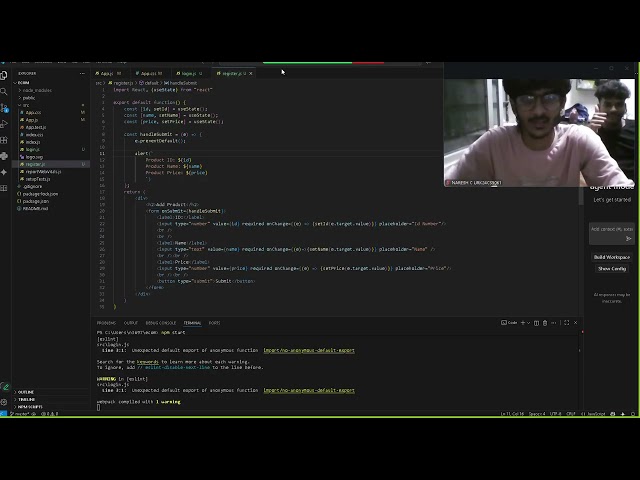Open the Output panel tab
This screenshot has height=480, width=640.
tap(131, 323)
